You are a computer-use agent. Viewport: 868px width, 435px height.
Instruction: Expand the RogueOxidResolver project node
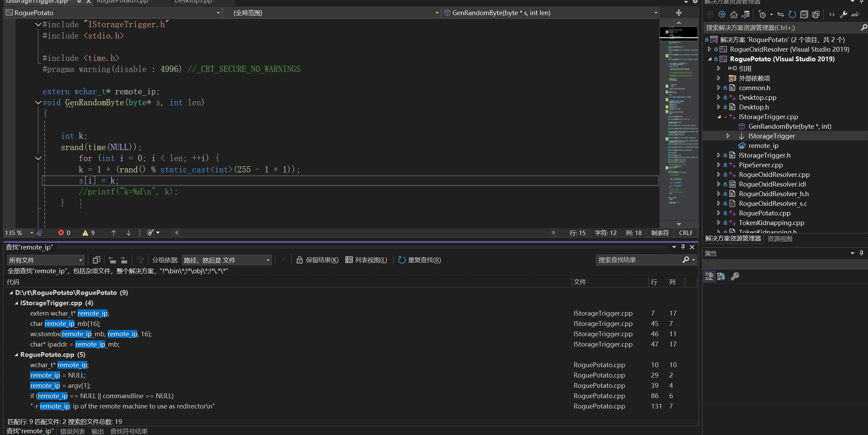click(709, 49)
